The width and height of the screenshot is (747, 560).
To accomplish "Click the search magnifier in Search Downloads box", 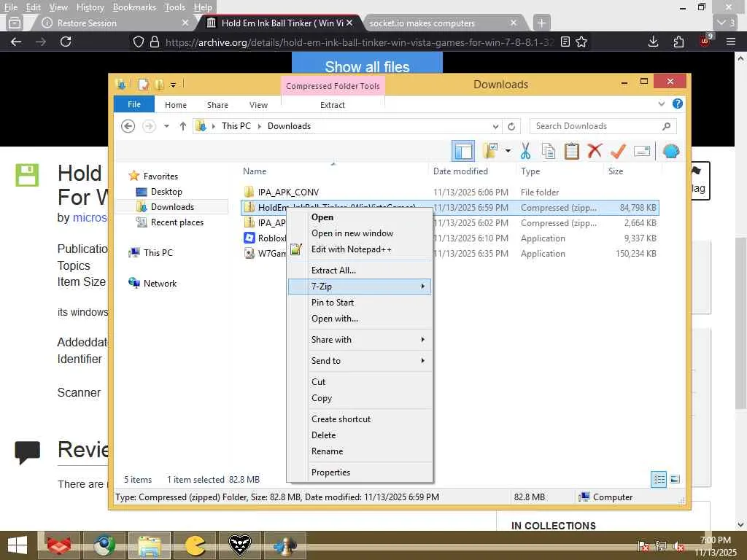I will click(667, 126).
